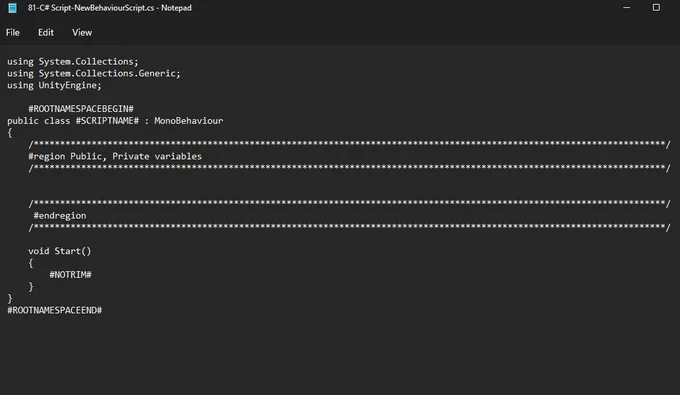Viewport: 680px width, 395px height.
Task: Click the window title '81-C# Script-NewBehaviourScript.cs - Notepad'
Action: click(110, 8)
